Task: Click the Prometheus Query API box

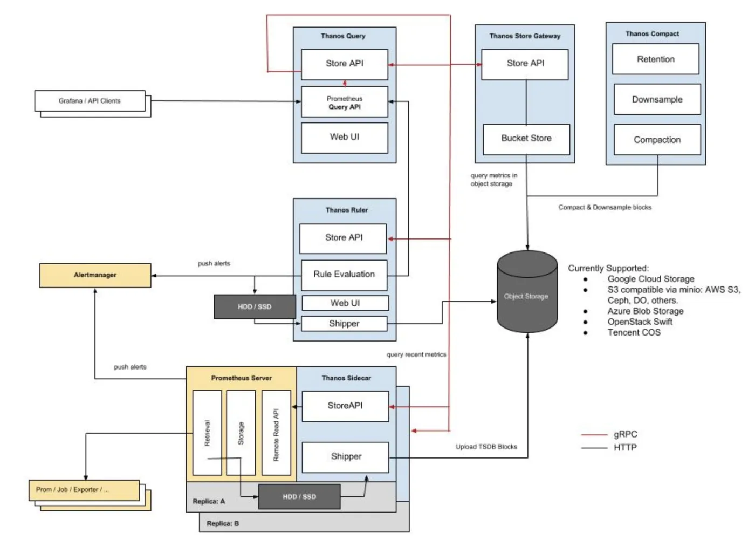Action: (345, 102)
